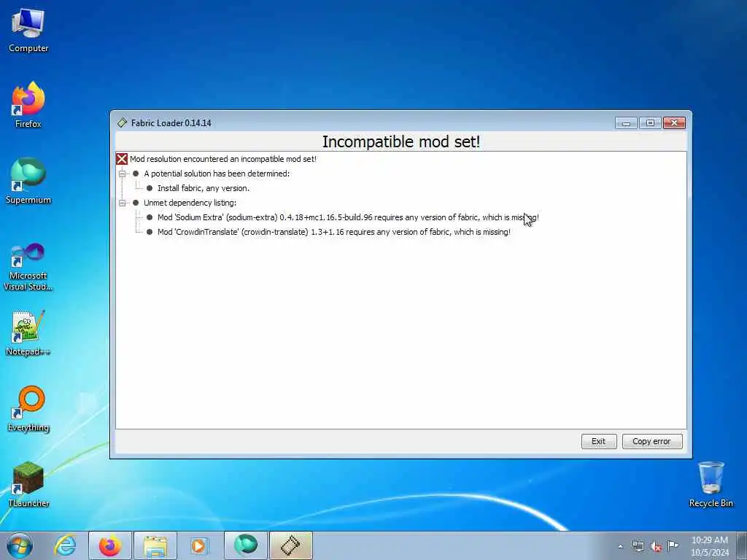Click the Fabric Loader taskbar button
Viewport: 747px width, 560px height.
(x=290, y=545)
